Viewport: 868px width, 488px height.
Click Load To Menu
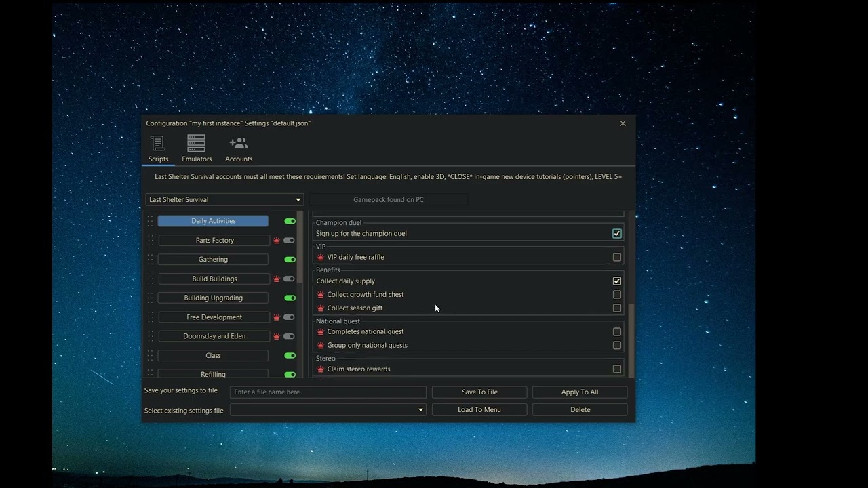(479, 409)
